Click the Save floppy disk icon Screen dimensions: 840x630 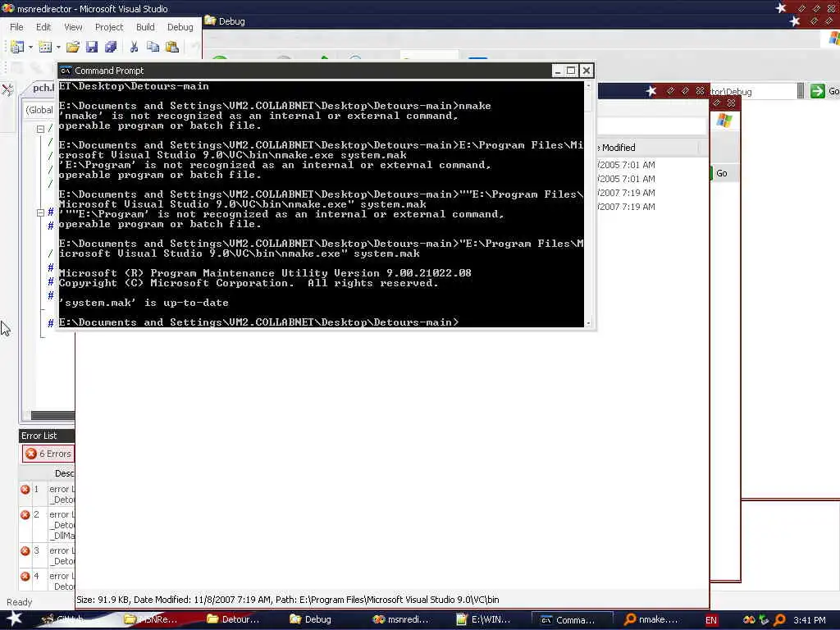click(x=92, y=47)
